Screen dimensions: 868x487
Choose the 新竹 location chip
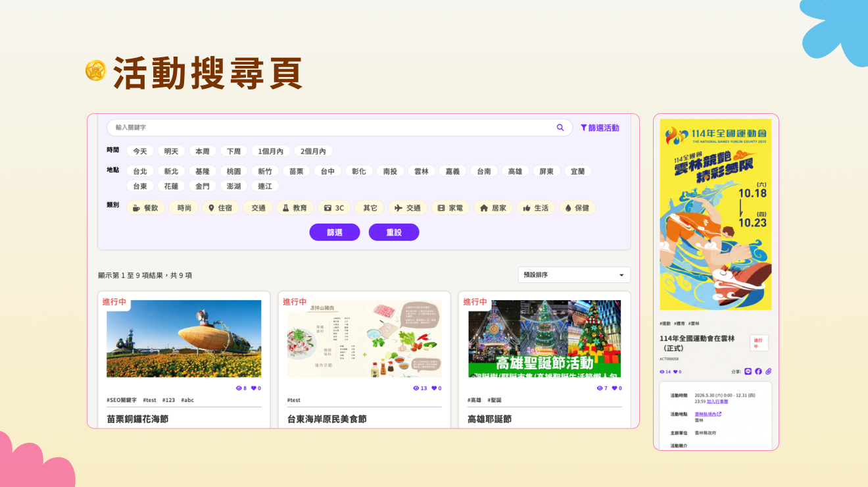pos(265,171)
